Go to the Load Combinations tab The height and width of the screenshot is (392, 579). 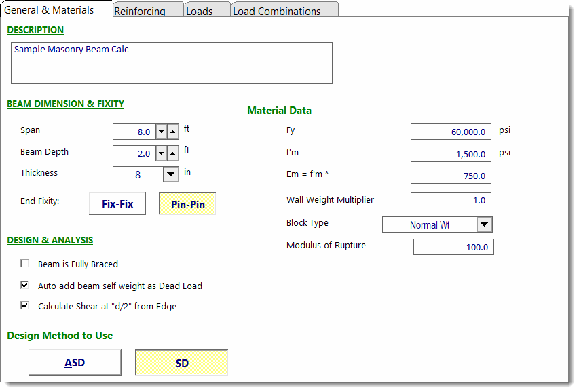click(276, 11)
